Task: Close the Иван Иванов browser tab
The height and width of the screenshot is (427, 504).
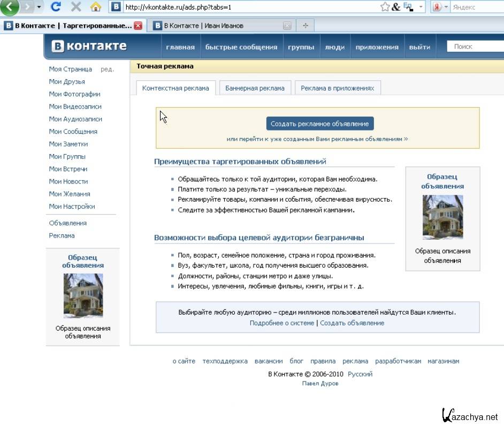Action: (287, 26)
